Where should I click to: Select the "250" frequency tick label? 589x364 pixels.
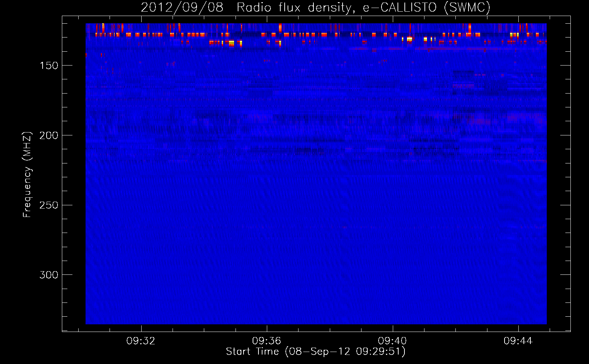pos(49,205)
